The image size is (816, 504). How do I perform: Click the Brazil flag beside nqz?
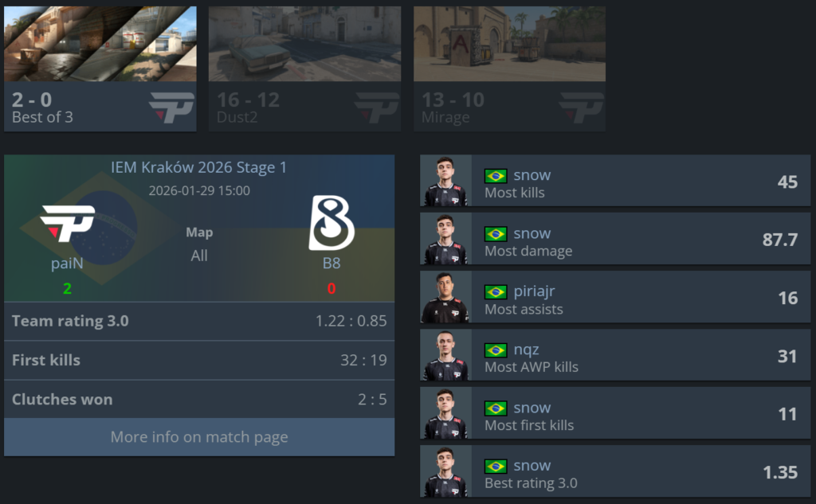(x=496, y=350)
